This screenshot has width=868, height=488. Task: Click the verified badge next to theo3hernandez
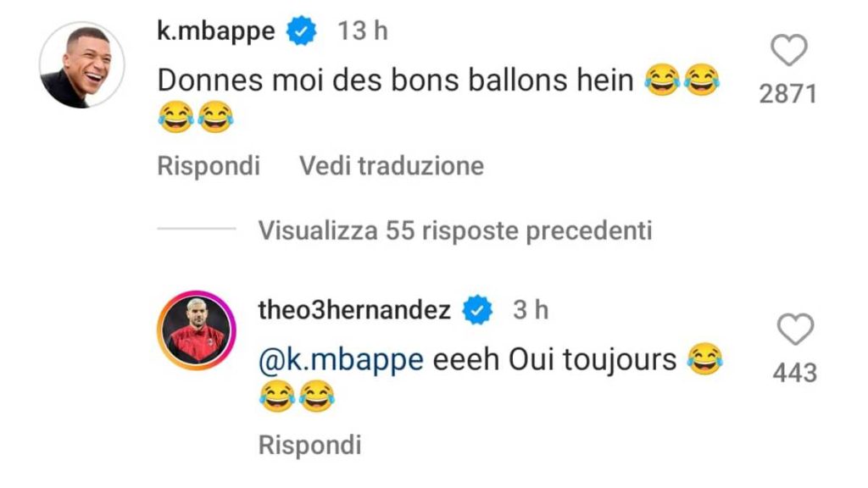pos(477,310)
